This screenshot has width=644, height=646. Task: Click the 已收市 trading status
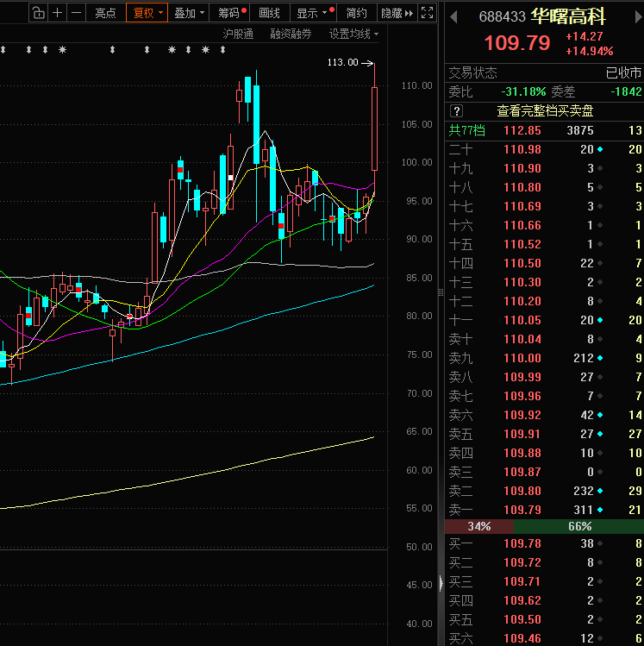pyautogui.click(x=623, y=73)
